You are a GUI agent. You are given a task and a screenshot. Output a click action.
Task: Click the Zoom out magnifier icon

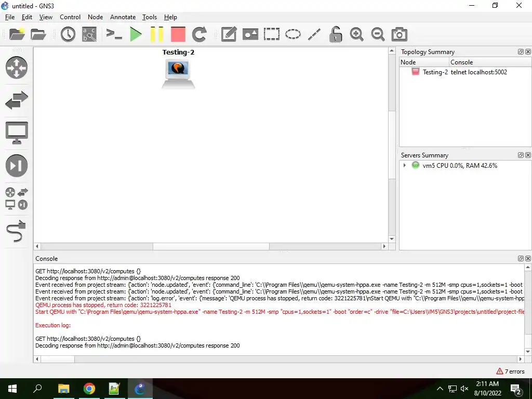click(x=378, y=34)
